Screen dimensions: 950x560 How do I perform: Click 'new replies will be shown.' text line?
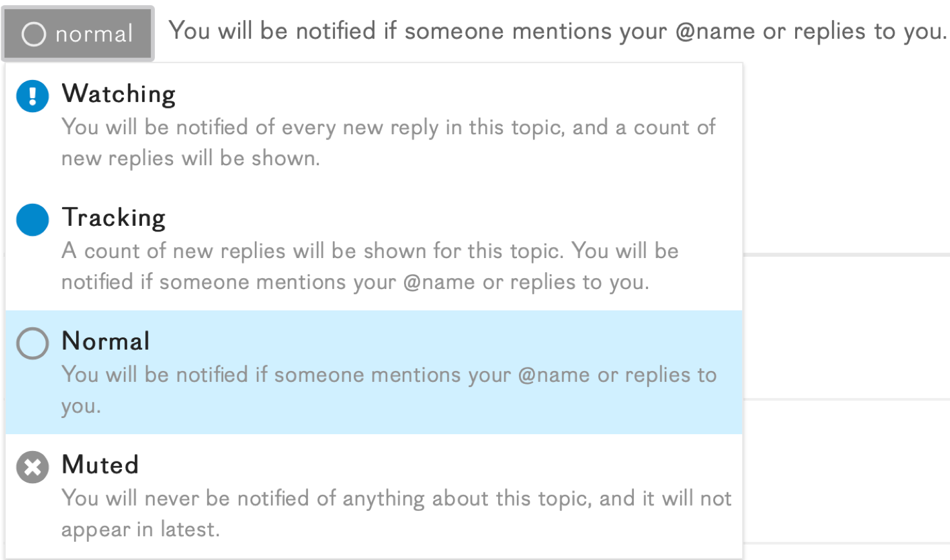(x=191, y=158)
